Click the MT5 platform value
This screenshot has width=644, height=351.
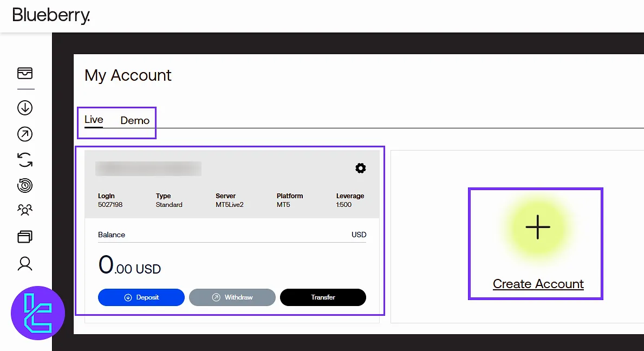[x=283, y=204]
